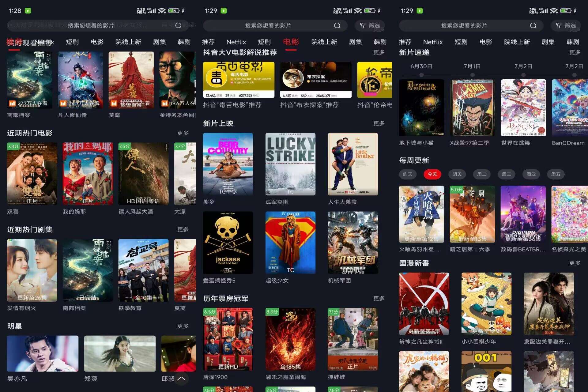This screenshot has height=392, width=588.
Task: Open 唐探1900 poster
Action: coord(228,339)
